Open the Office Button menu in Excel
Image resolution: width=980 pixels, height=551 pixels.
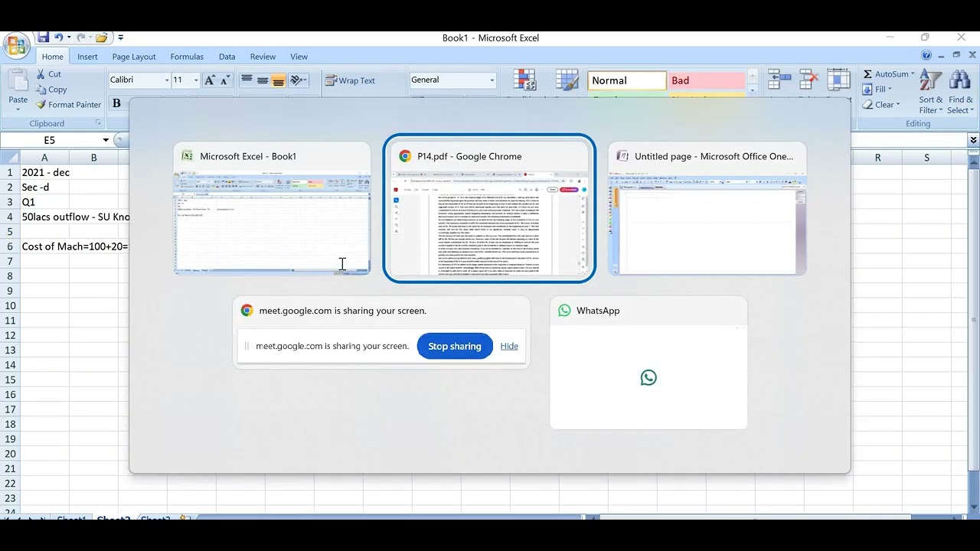17,46
